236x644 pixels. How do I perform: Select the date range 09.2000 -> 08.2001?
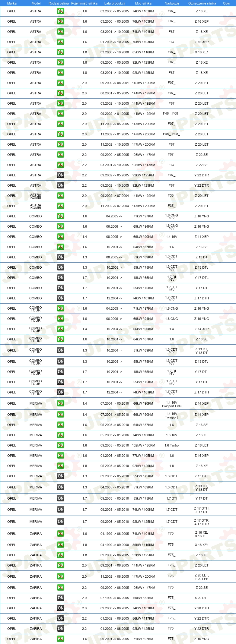point(115,83)
